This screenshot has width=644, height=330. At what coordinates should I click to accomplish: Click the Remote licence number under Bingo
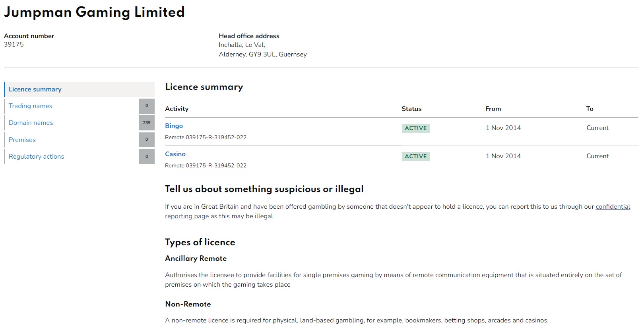pyautogui.click(x=206, y=138)
